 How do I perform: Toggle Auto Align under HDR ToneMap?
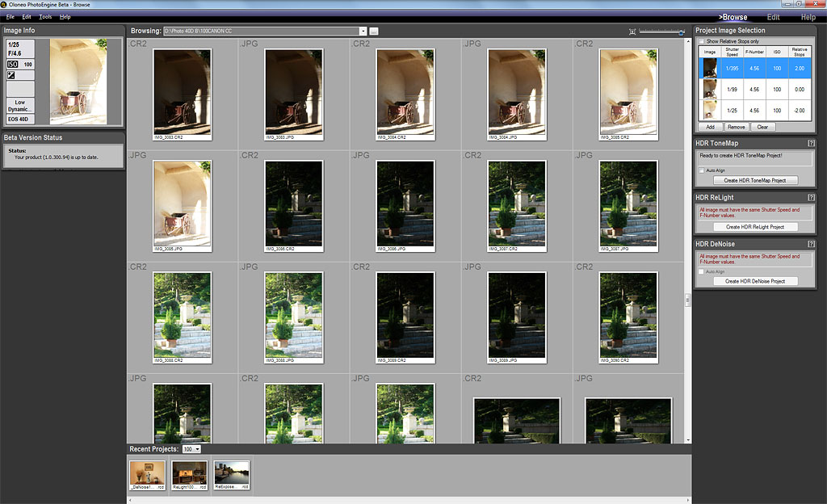(x=702, y=170)
